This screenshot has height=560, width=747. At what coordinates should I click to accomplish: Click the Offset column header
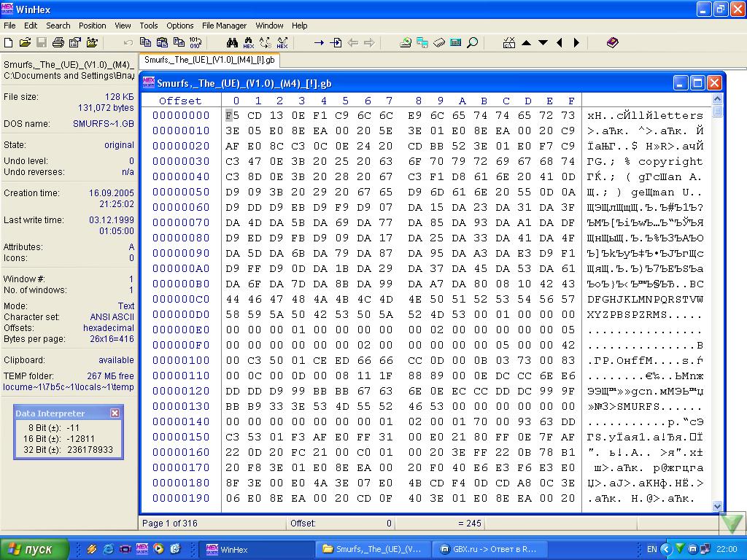(x=181, y=101)
